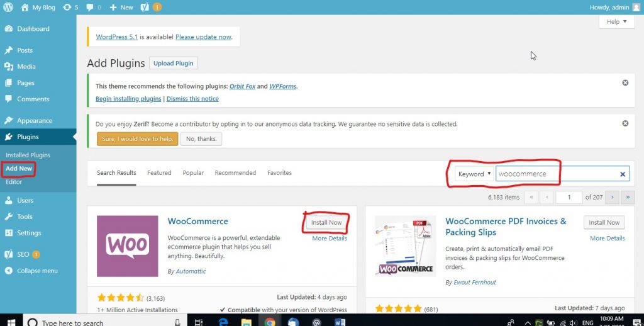Viewport: 644px width, 326px height.
Task: Switch to the Search Results tab
Action: [x=116, y=173]
